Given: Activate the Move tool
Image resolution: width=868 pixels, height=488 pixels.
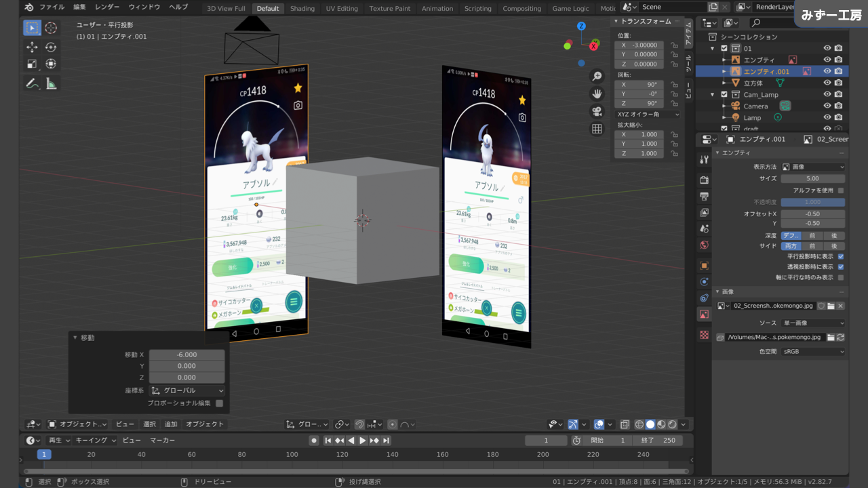Looking at the screenshot, I should (32, 47).
